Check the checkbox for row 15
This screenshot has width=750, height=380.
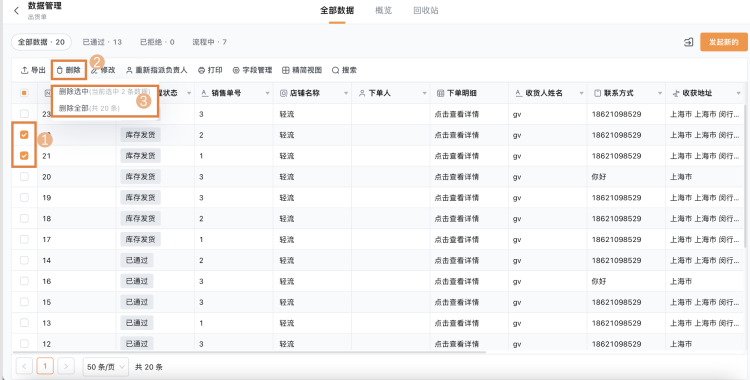click(24, 302)
